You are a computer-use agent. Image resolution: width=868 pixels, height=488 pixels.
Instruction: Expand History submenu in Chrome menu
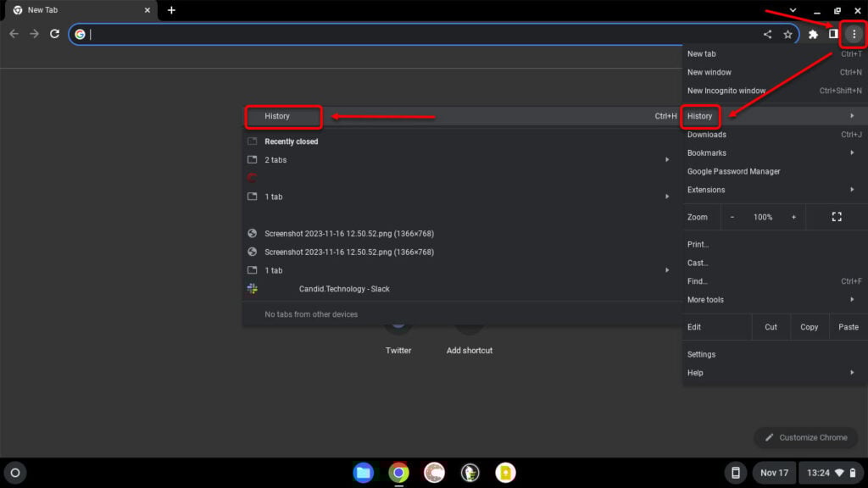[775, 116]
